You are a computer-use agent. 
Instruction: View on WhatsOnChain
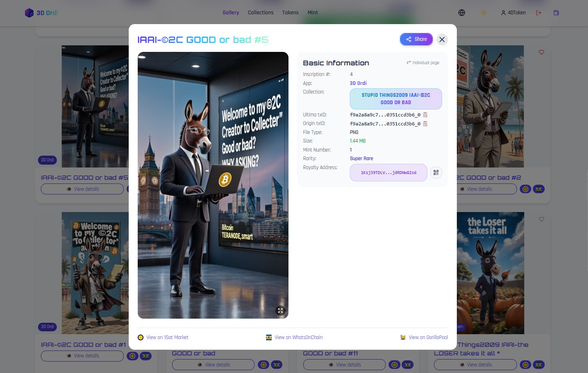pyautogui.click(x=294, y=337)
